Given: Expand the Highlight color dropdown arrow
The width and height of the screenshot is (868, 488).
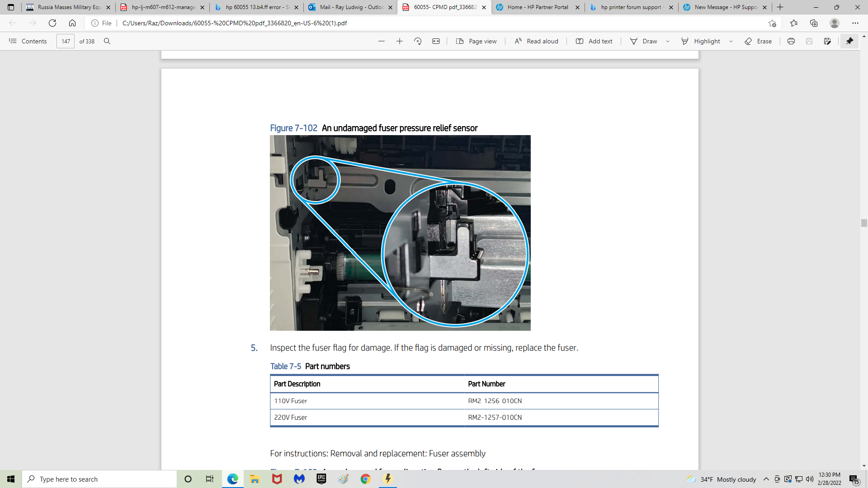Looking at the screenshot, I should click(731, 41).
